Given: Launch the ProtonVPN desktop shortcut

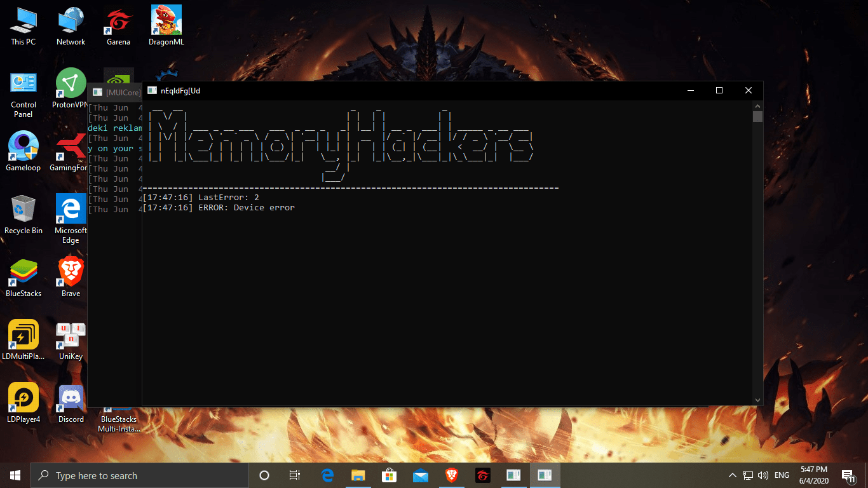Looking at the screenshot, I should [x=71, y=89].
